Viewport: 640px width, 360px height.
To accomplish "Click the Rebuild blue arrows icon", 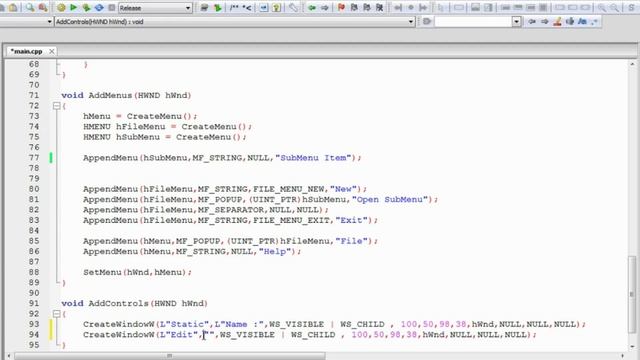I will [99, 7].
